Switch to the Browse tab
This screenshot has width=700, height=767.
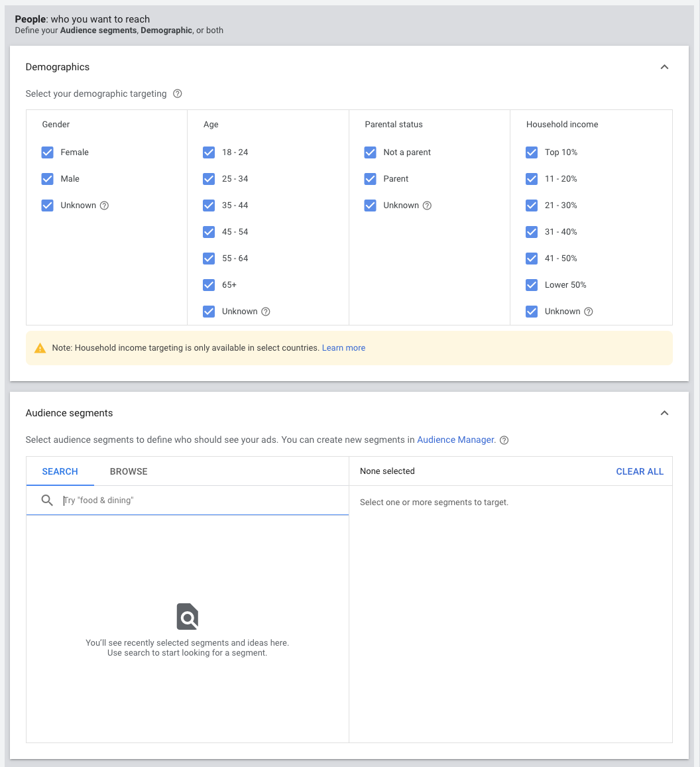click(x=129, y=471)
